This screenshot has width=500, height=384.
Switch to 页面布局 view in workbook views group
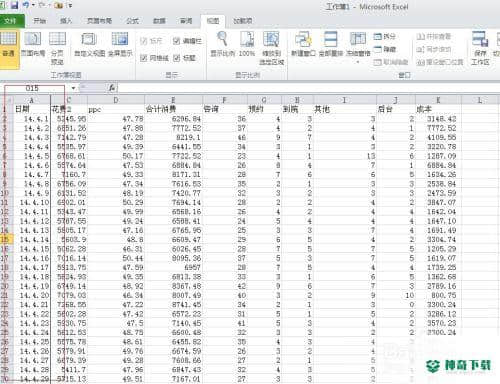pos(33,45)
